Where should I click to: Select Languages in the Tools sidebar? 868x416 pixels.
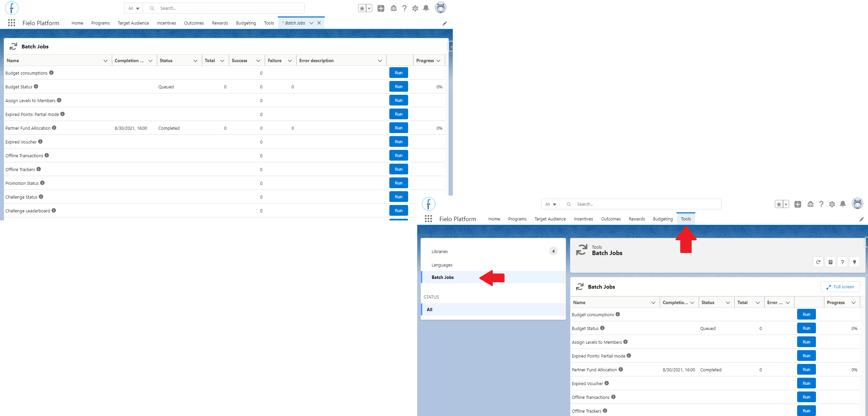click(x=493, y=265)
